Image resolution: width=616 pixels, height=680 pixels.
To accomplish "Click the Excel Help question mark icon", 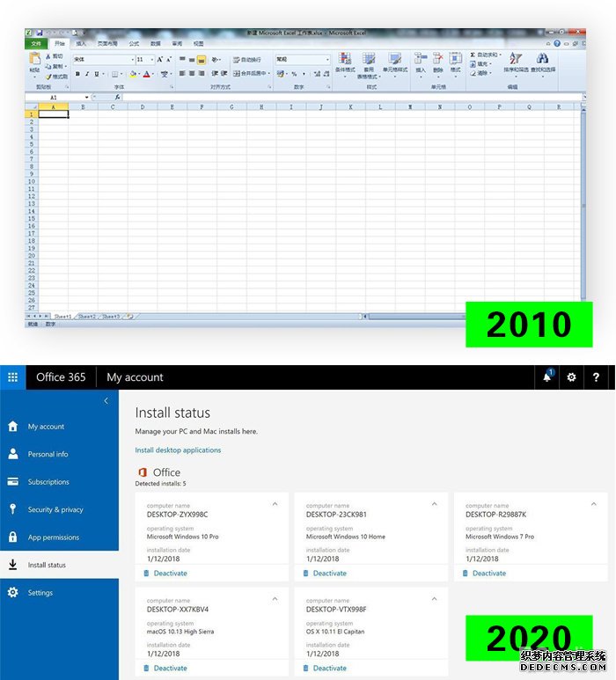I will click(556, 44).
